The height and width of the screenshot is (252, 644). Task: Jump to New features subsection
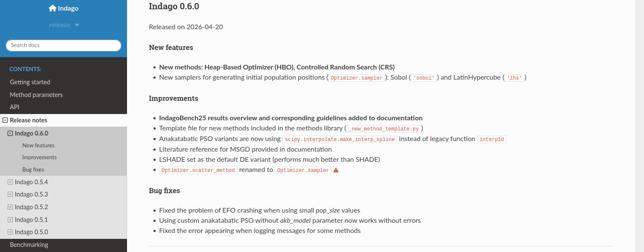click(x=39, y=145)
